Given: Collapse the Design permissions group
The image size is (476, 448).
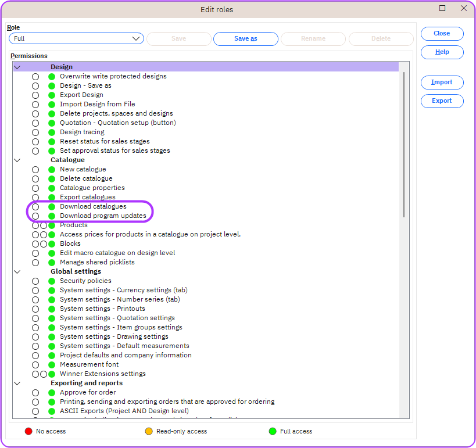Looking at the screenshot, I should click(x=17, y=67).
